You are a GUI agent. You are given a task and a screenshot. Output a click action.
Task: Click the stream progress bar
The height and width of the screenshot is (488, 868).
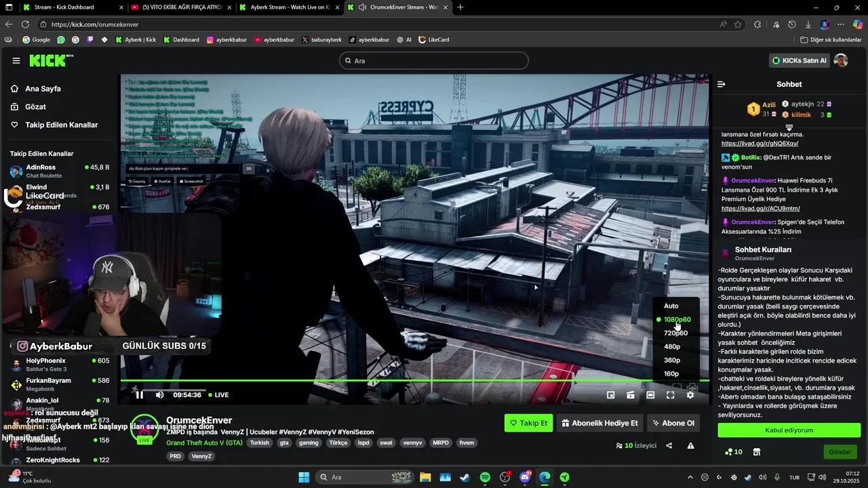click(x=414, y=380)
